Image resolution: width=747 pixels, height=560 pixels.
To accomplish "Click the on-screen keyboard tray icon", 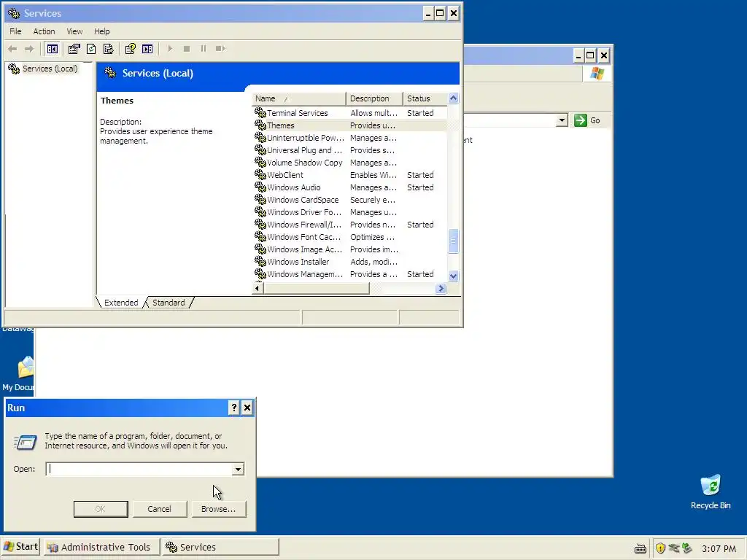I will pyautogui.click(x=640, y=548).
